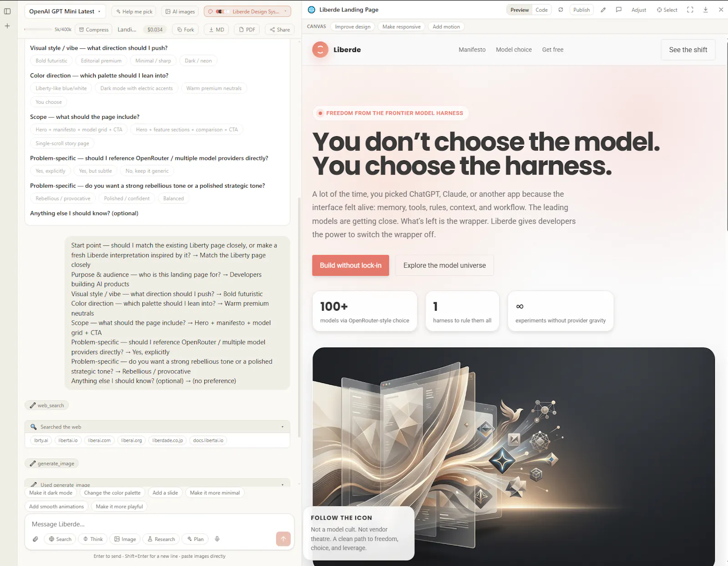
Task: Choose the Minimal / sharp style chip
Action: [153, 61]
